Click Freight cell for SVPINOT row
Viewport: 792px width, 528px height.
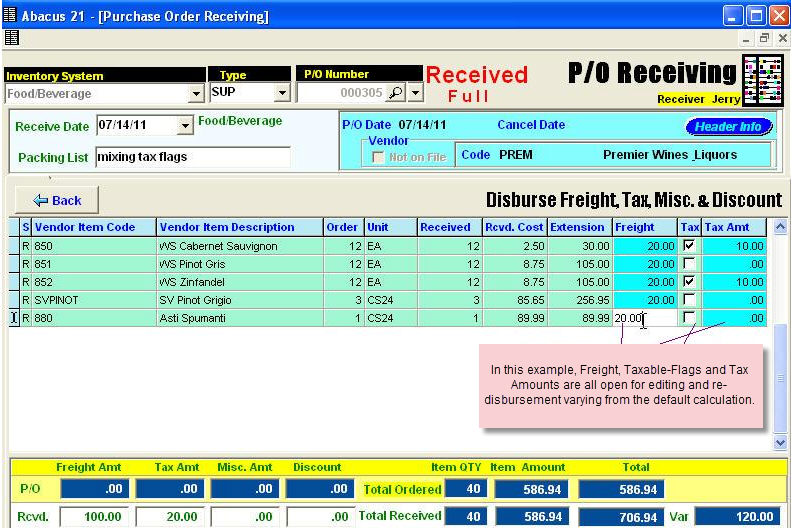[645, 300]
